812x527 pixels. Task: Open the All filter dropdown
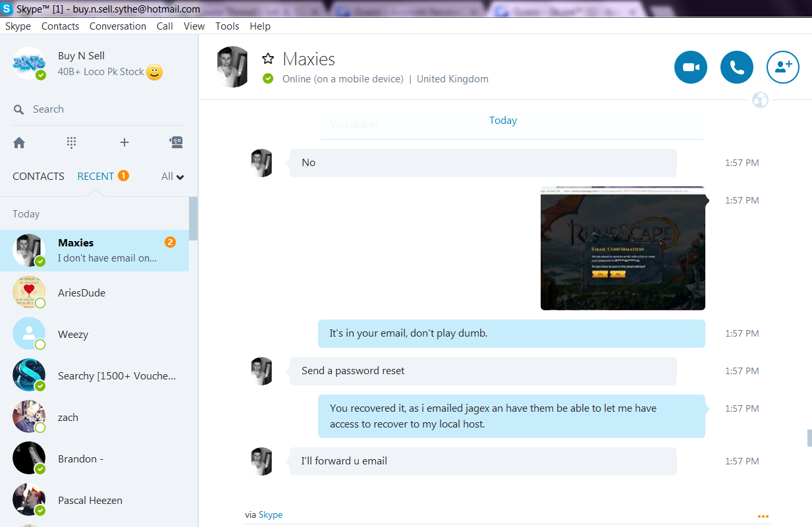(173, 177)
